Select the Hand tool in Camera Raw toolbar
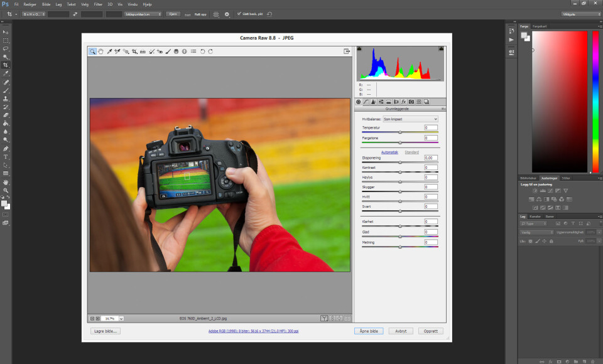The image size is (603, 364). click(100, 51)
